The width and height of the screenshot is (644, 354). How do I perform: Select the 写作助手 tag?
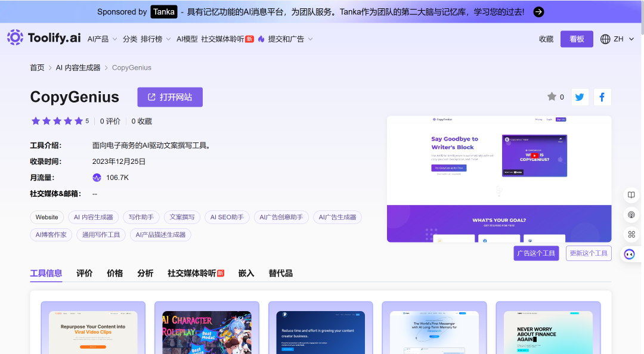click(141, 218)
